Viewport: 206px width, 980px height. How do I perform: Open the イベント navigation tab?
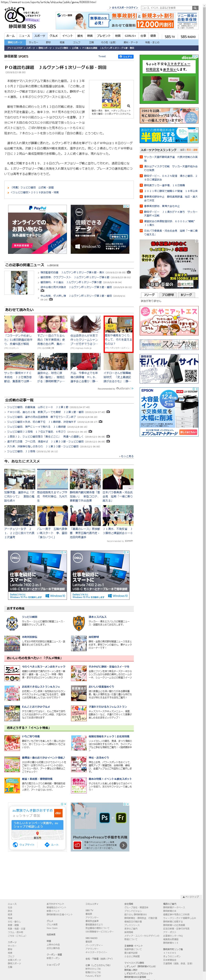[x=67, y=36]
